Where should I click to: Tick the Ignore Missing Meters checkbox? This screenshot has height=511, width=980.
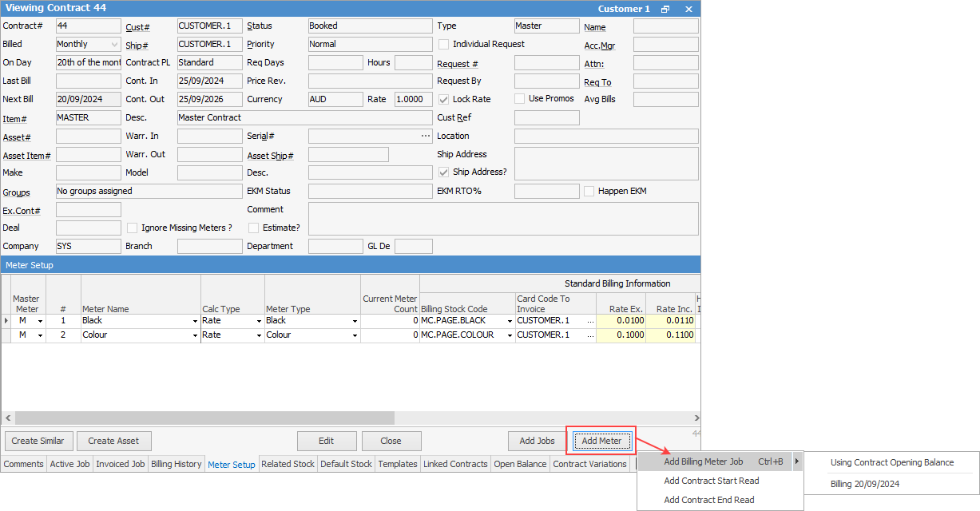(x=133, y=228)
